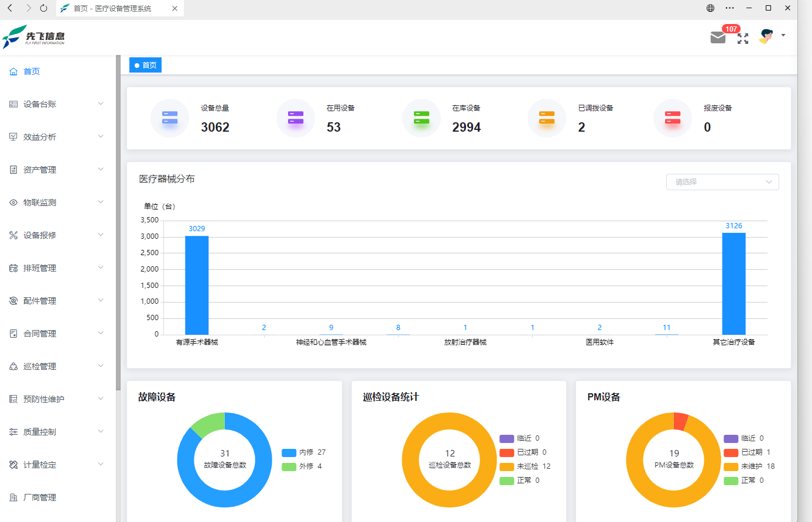This screenshot has height=522, width=812.
Task: Click the 有源手术器械 bar labeled 3029
Action: coord(197,286)
